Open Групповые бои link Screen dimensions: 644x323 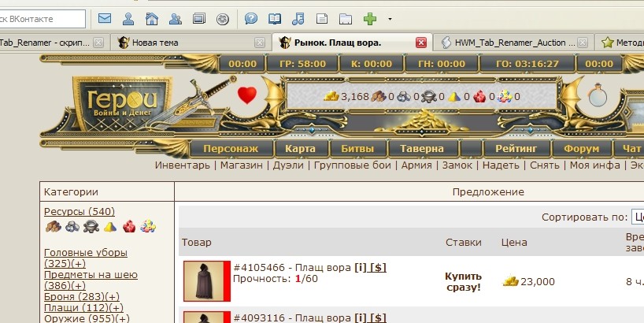click(x=353, y=165)
